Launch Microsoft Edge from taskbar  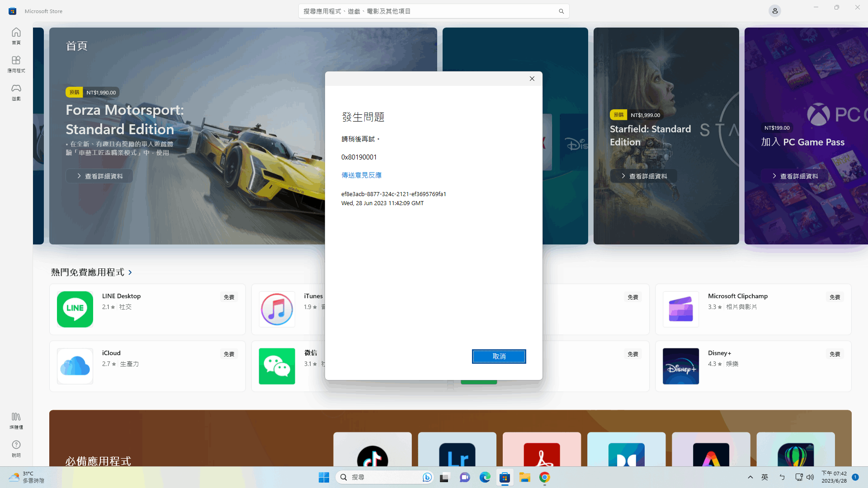click(x=485, y=477)
